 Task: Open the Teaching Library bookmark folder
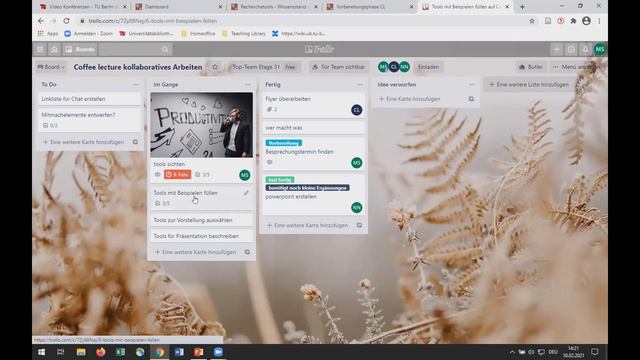244,33
